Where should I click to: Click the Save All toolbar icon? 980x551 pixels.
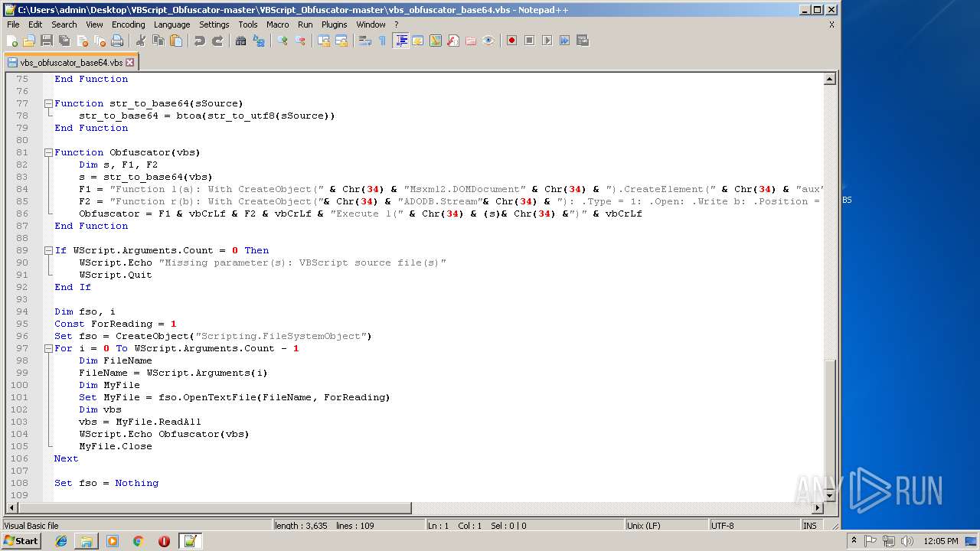64,41
